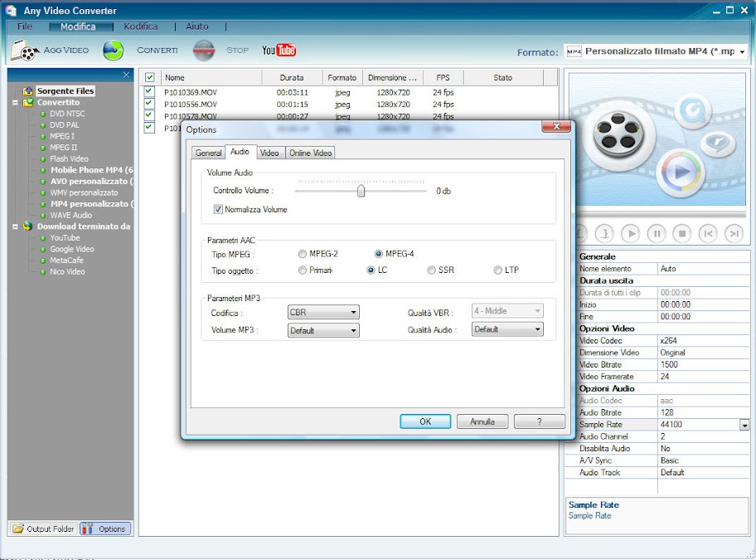Jump to previous clip in preview
Viewport: 756px width, 560px height.
(x=708, y=233)
